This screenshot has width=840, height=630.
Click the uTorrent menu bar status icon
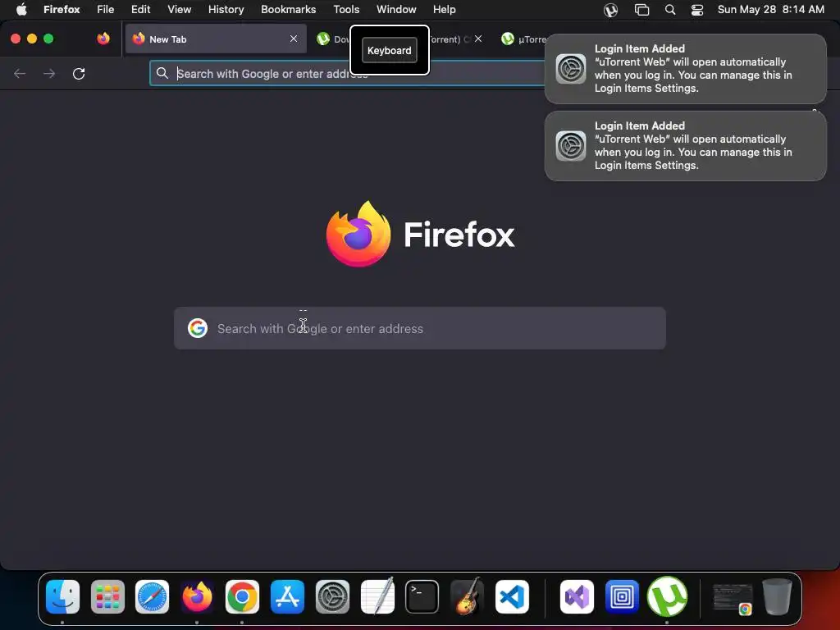coord(610,10)
